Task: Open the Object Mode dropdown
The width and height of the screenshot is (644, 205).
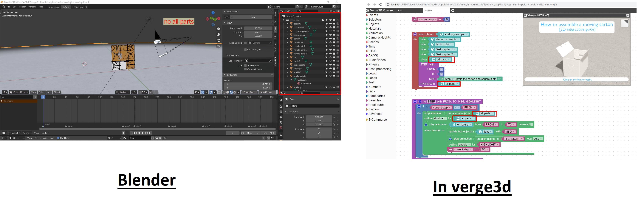Action: pos(19,92)
